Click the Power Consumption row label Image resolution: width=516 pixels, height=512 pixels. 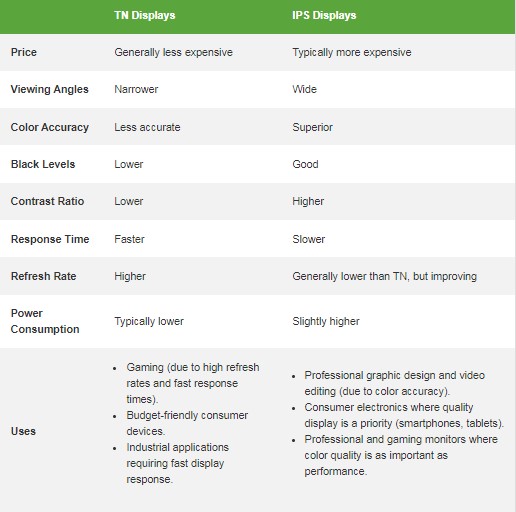pos(45,321)
